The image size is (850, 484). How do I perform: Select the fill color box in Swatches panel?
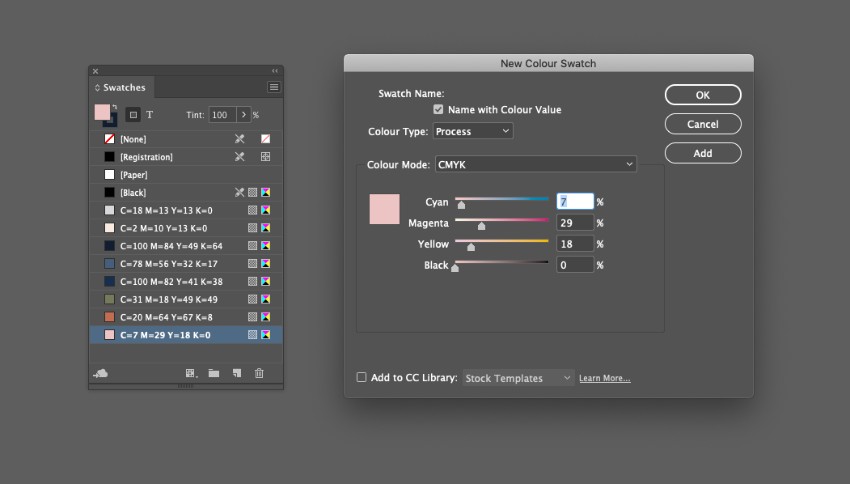click(x=102, y=112)
